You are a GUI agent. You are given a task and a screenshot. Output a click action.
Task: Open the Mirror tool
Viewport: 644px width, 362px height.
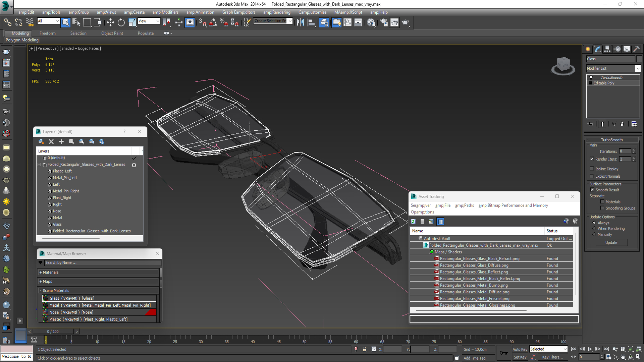[x=300, y=22]
